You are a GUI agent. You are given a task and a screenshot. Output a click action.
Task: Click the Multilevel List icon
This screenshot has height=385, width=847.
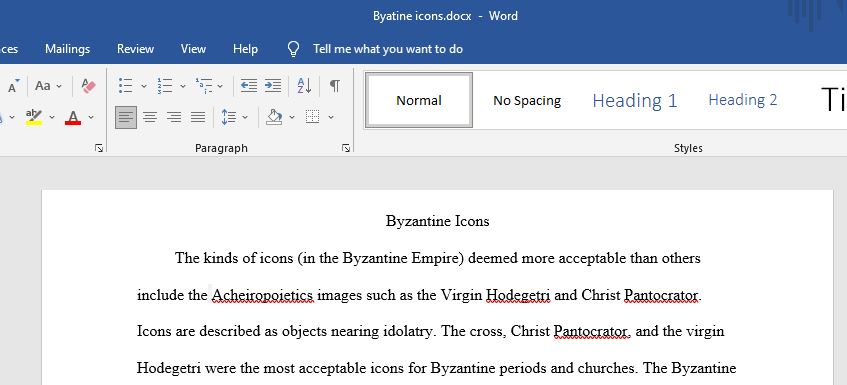click(204, 85)
